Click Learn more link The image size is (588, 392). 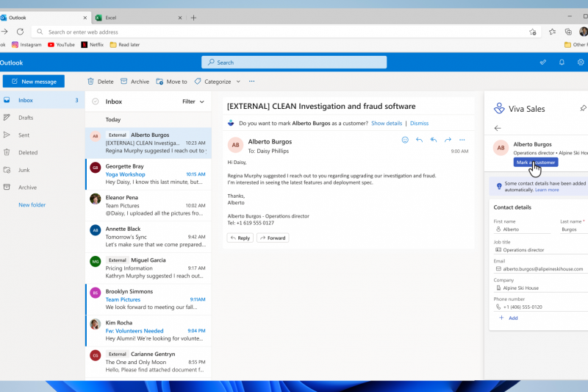click(x=547, y=190)
